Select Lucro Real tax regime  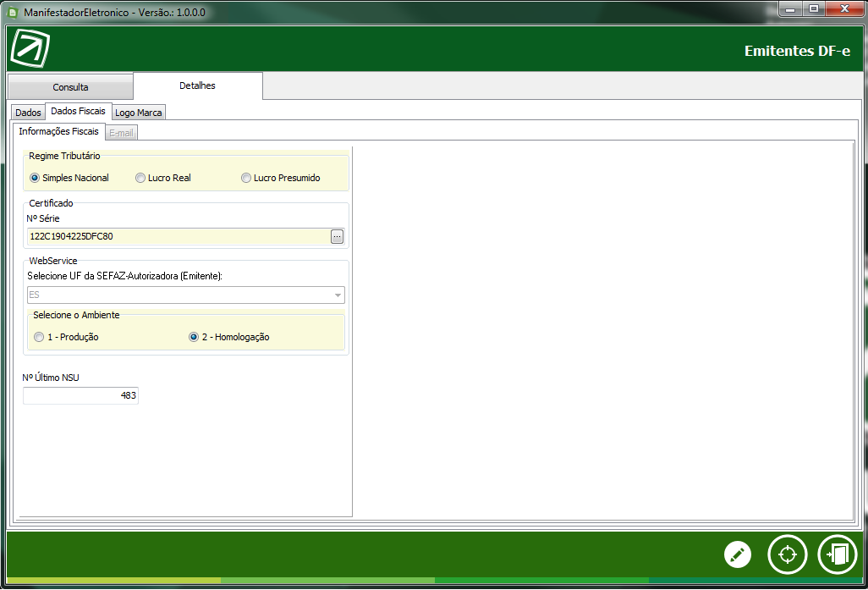163,178
